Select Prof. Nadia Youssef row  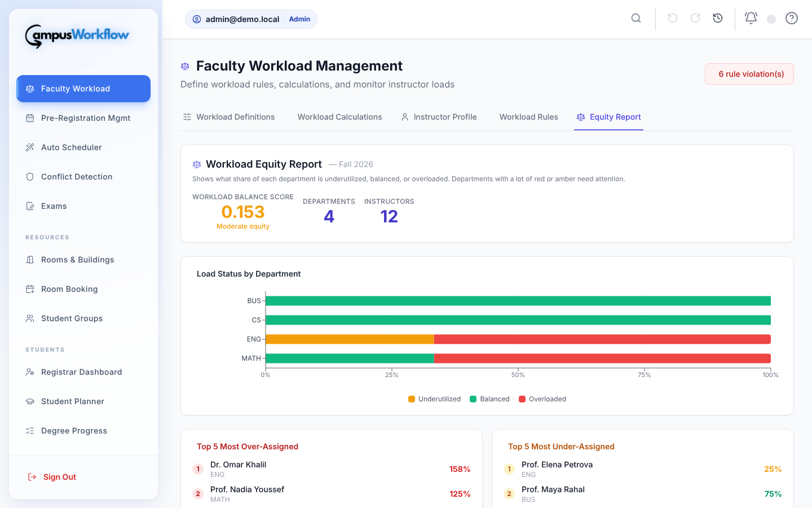(332, 494)
